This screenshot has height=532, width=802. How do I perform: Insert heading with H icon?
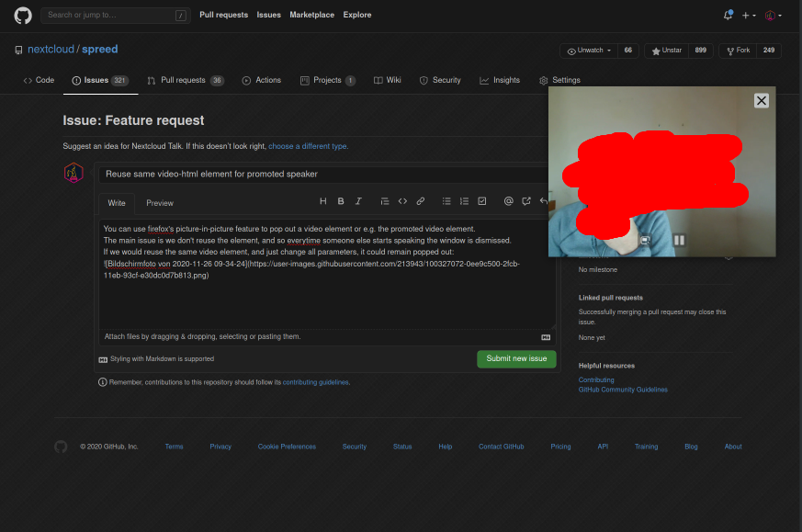click(x=322, y=201)
